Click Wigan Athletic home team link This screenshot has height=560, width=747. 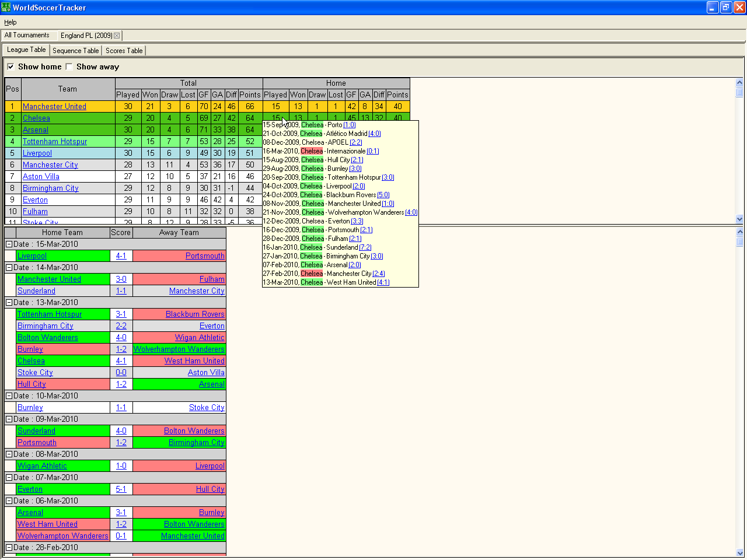pos(42,466)
